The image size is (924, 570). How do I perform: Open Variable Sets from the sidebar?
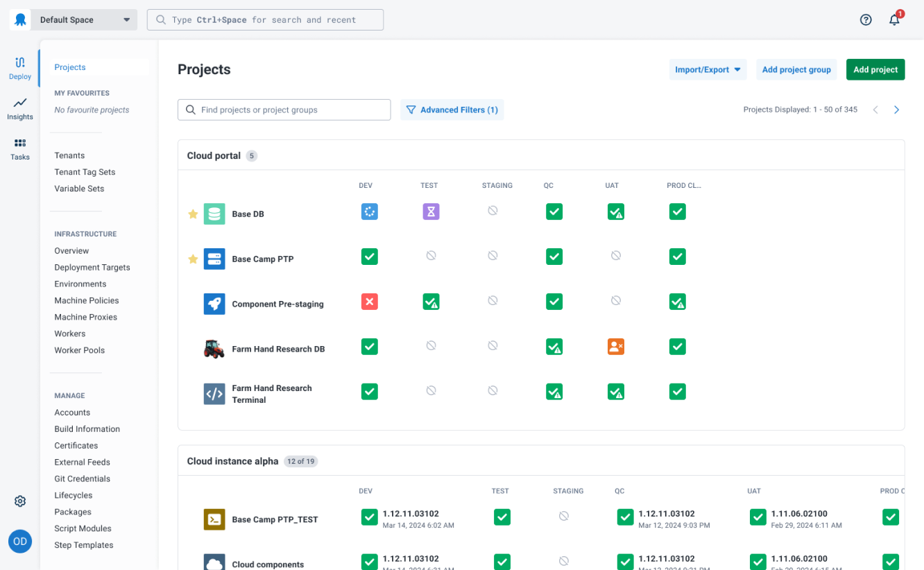(79, 189)
